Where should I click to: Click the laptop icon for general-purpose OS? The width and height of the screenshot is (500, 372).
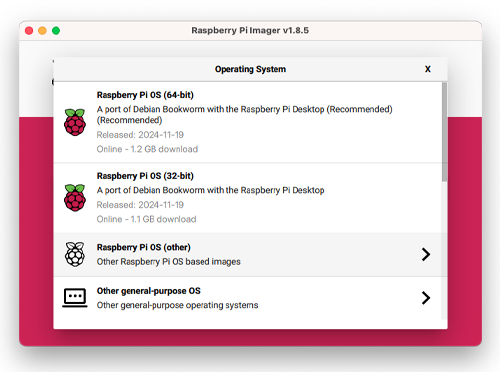click(x=75, y=298)
